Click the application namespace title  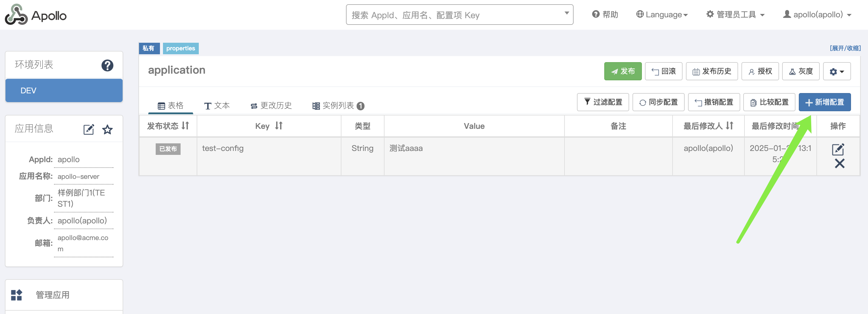[177, 70]
